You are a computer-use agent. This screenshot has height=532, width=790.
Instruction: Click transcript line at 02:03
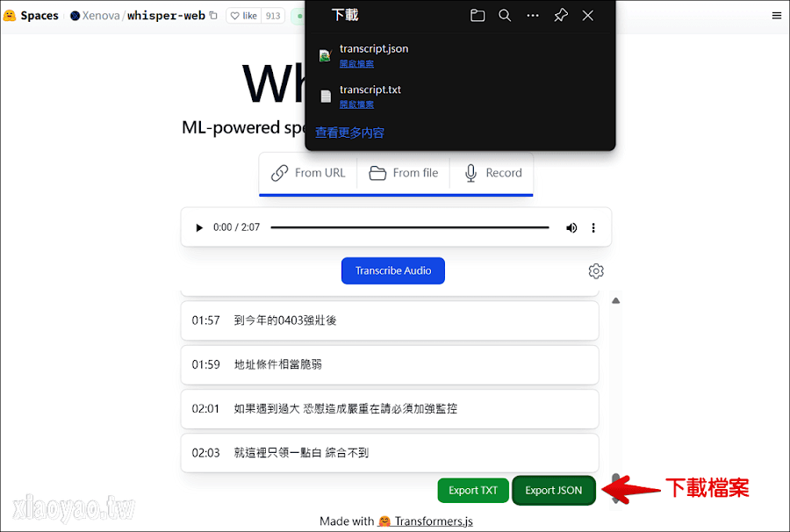click(x=390, y=453)
